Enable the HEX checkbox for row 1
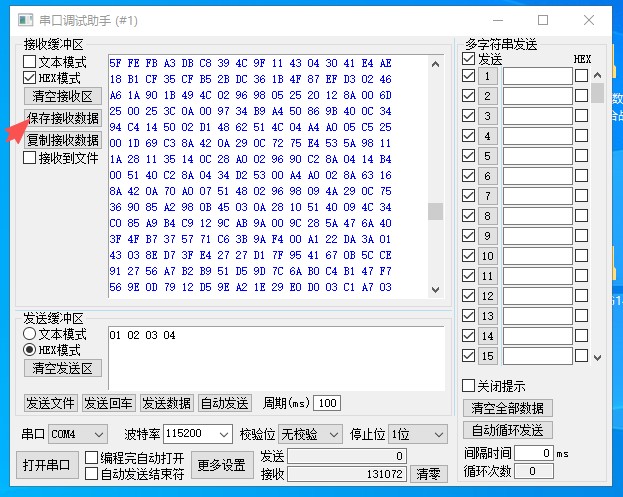 (581, 75)
